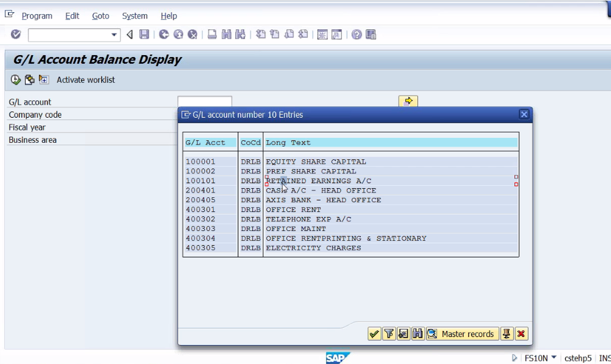Click the yellow multiple selection arrow button
611x364 pixels.
[408, 101]
